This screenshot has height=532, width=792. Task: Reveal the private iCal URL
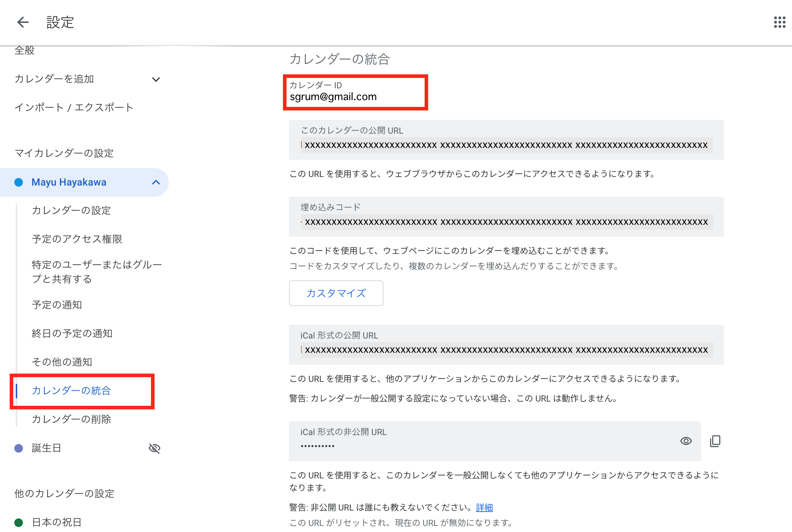click(686, 441)
